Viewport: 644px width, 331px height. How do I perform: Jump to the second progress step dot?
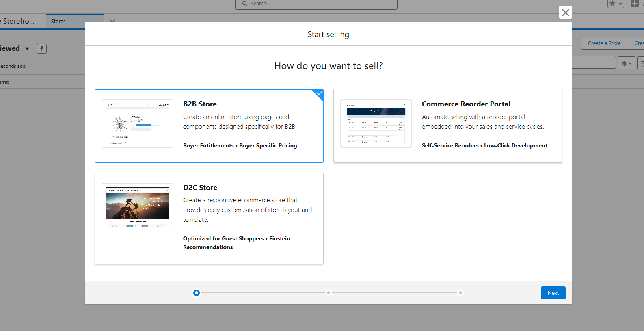pos(328,293)
